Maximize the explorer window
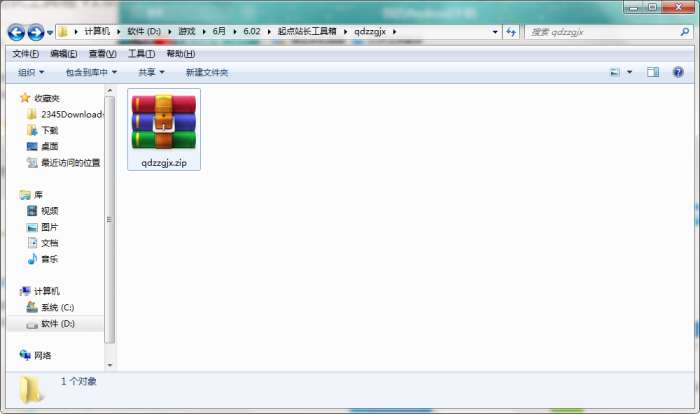This screenshot has height=414, width=700. [652, 7]
